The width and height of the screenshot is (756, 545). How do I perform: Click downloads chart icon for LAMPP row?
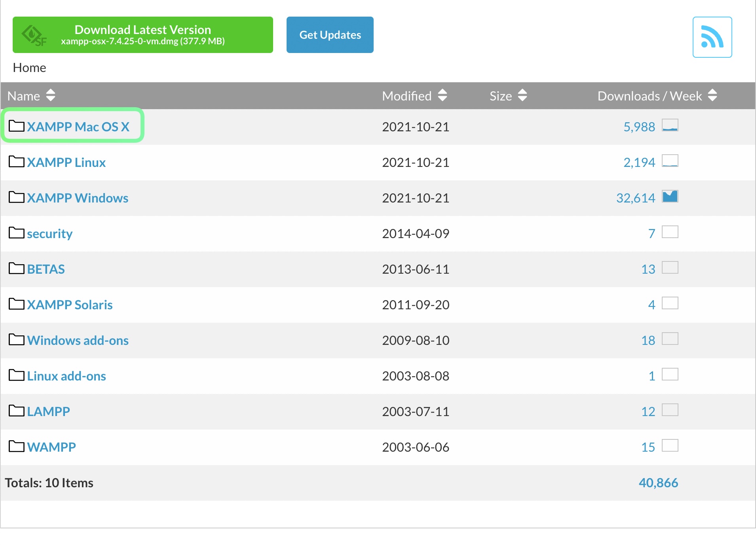670,410
